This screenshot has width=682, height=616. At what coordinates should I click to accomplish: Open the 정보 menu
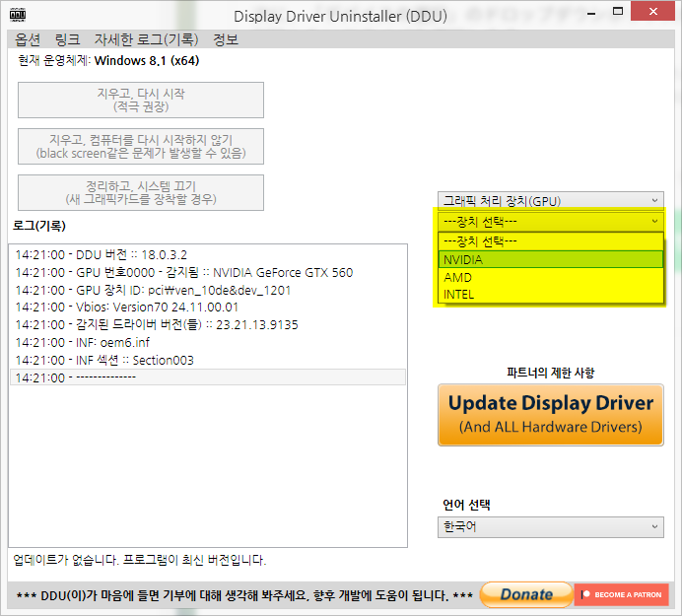(226, 39)
